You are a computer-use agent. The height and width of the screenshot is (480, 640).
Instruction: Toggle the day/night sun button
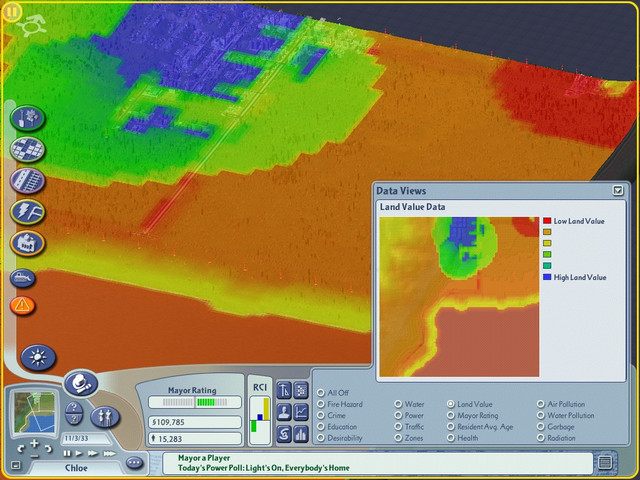click(x=38, y=358)
